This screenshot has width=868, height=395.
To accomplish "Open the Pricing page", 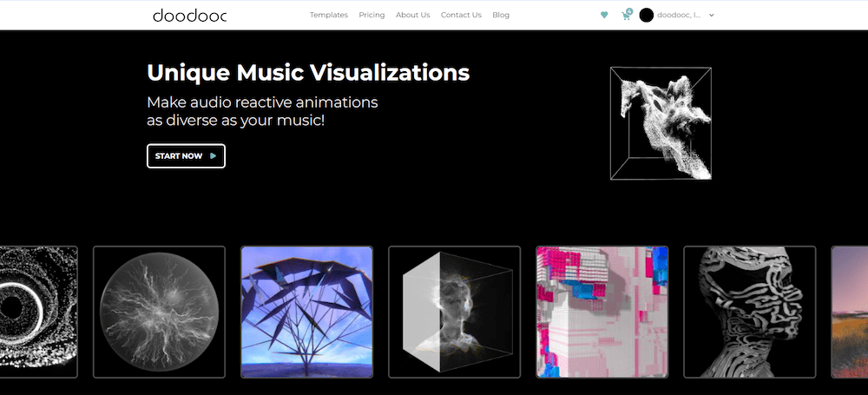I will [x=372, y=15].
